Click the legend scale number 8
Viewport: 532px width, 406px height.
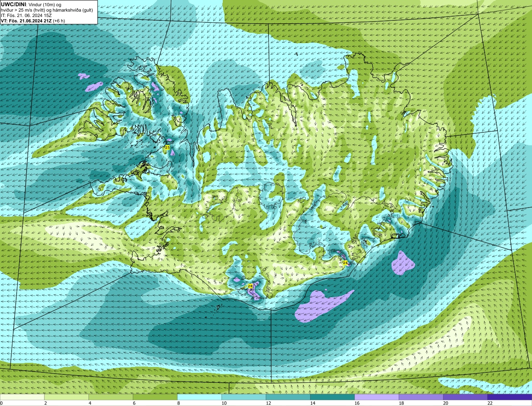coord(178,403)
